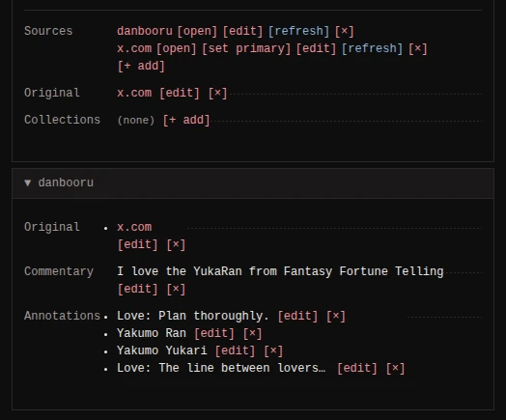Click the danbooru section header title
Screen dimensions: 506x420
tap(66, 182)
